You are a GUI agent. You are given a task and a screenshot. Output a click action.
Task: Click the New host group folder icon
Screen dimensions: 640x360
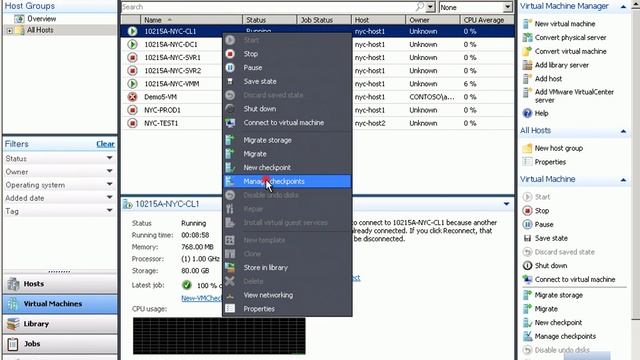pos(527,148)
